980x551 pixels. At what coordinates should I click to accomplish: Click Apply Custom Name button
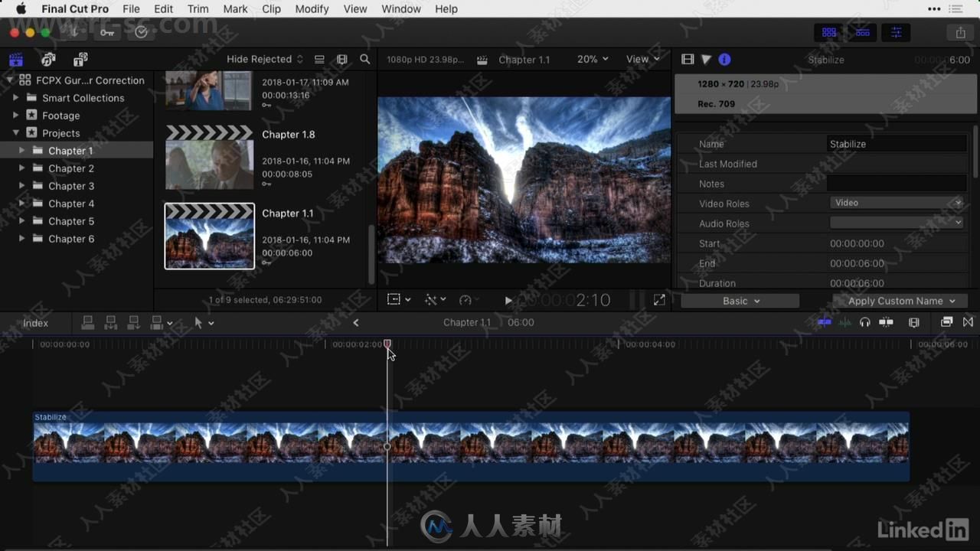900,301
